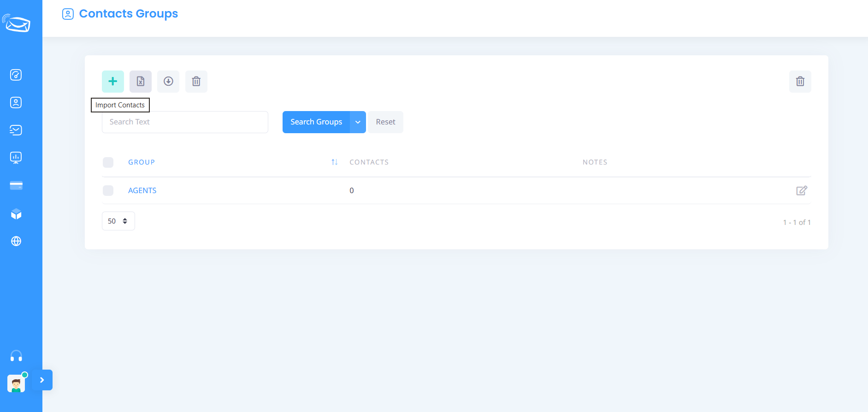Click the edit icon on AGENTS row
The width and height of the screenshot is (868, 412).
click(x=802, y=190)
